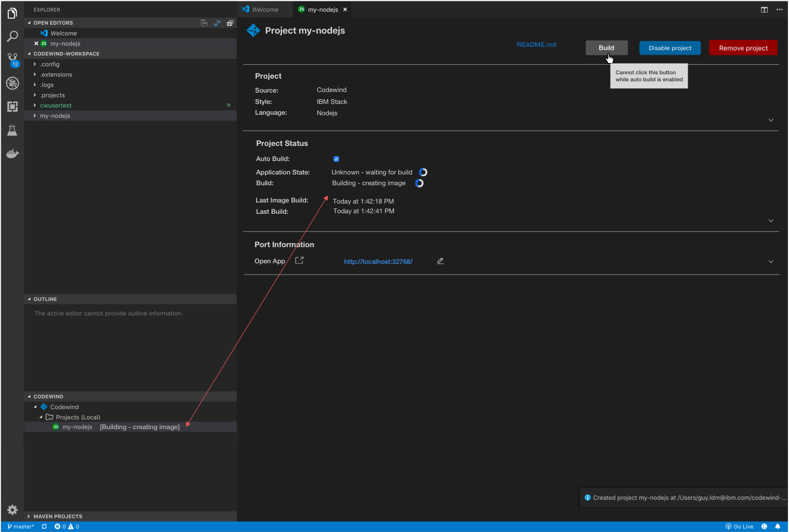Select the Run and Debug activity icon
Image resolution: width=789 pixels, height=532 pixels.
(x=12, y=83)
